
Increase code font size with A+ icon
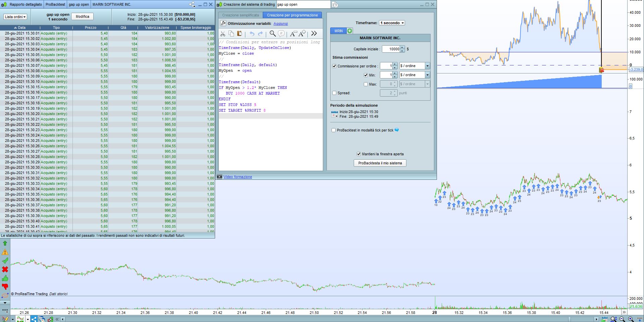(302, 34)
